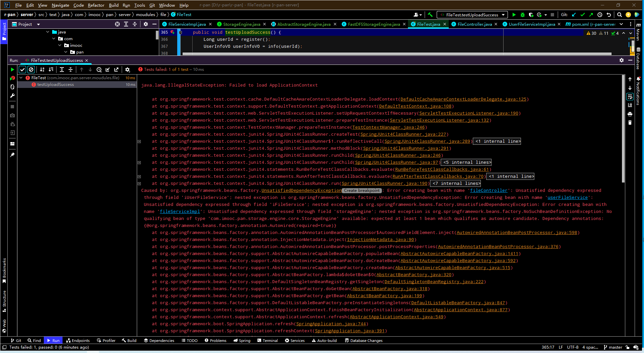This screenshot has height=353, width=644.
Task: Git rollback undo arrow
Action: coord(609,15)
